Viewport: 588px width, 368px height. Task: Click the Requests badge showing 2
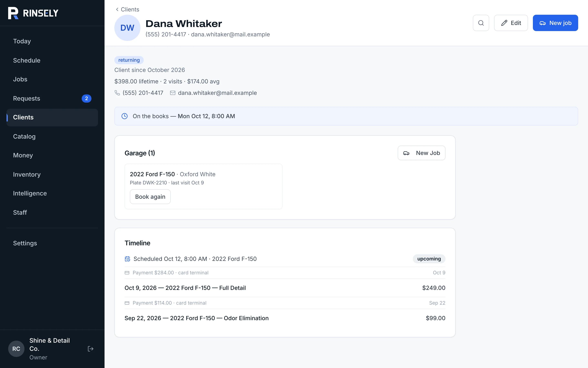point(87,98)
